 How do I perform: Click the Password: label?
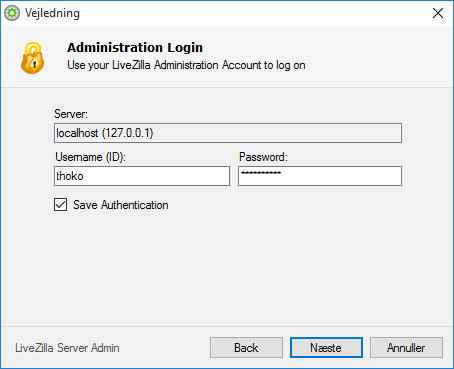(263, 157)
